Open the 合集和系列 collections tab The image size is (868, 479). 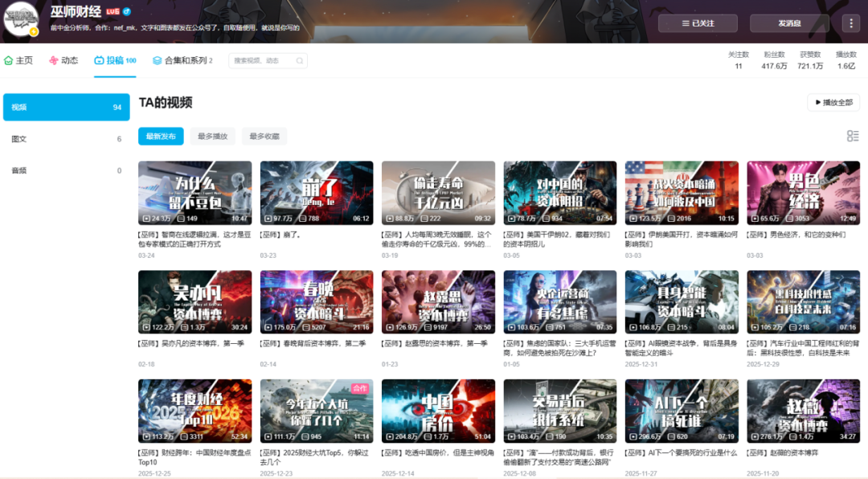(182, 60)
